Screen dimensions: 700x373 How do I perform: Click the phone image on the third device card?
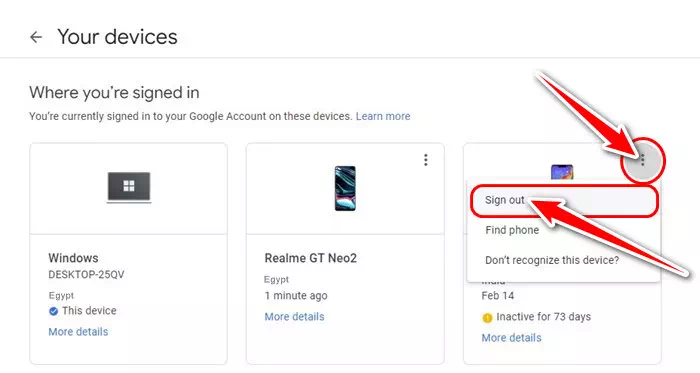tap(562, 172)
